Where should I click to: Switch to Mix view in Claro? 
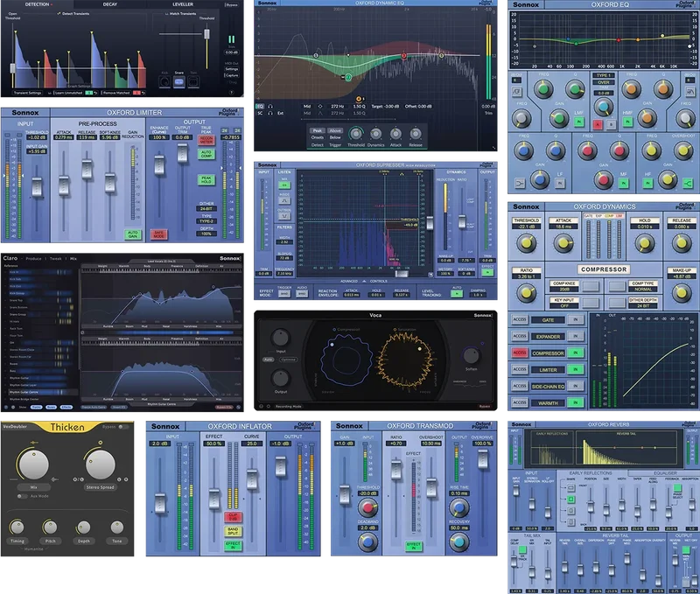(x=73, y=258)
